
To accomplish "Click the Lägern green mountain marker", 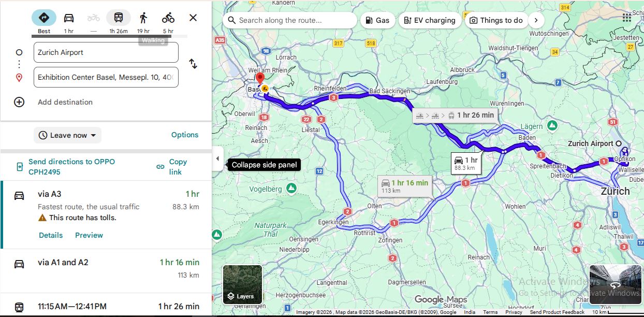I will [x=552, y=125].
